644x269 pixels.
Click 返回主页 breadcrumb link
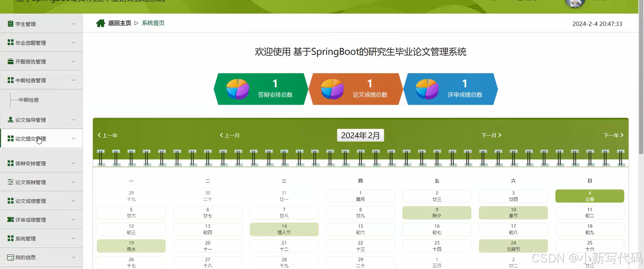pos(120,23)
